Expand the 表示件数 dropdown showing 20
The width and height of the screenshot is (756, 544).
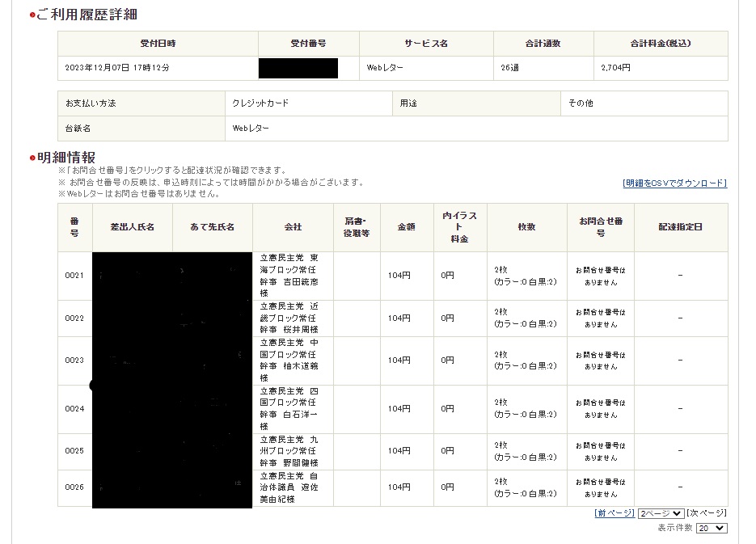click(x=711, y=529)
